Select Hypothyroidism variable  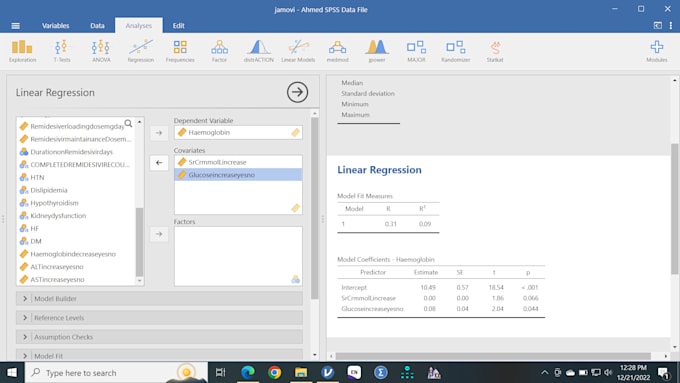76,203
